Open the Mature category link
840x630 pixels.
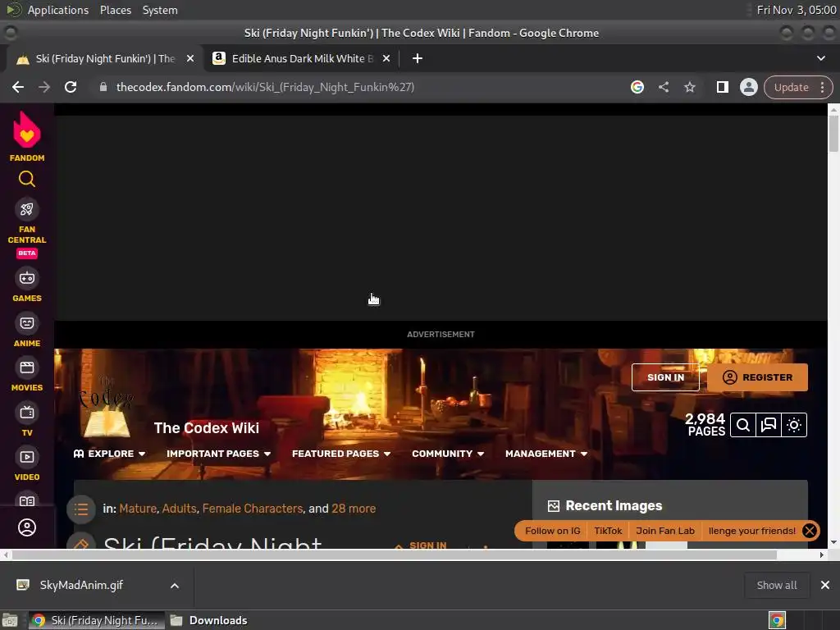click(138, 509)
